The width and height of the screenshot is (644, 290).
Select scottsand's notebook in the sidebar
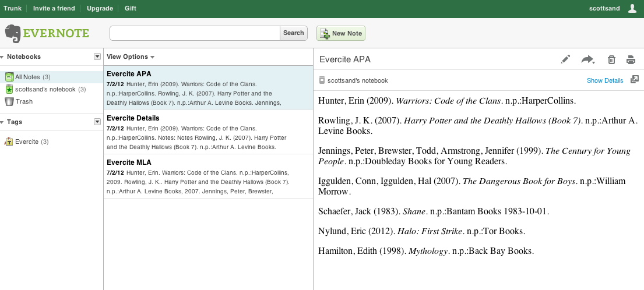(x=52, y=89)
